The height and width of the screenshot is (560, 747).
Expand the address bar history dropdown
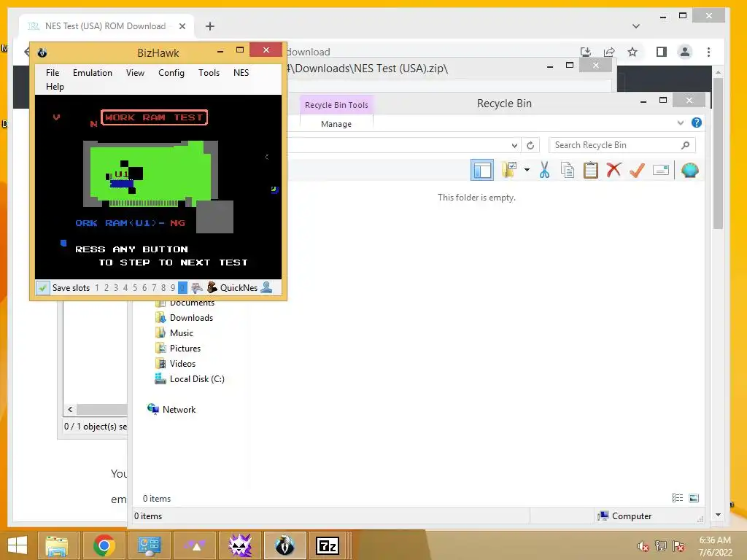click(514, 145)
